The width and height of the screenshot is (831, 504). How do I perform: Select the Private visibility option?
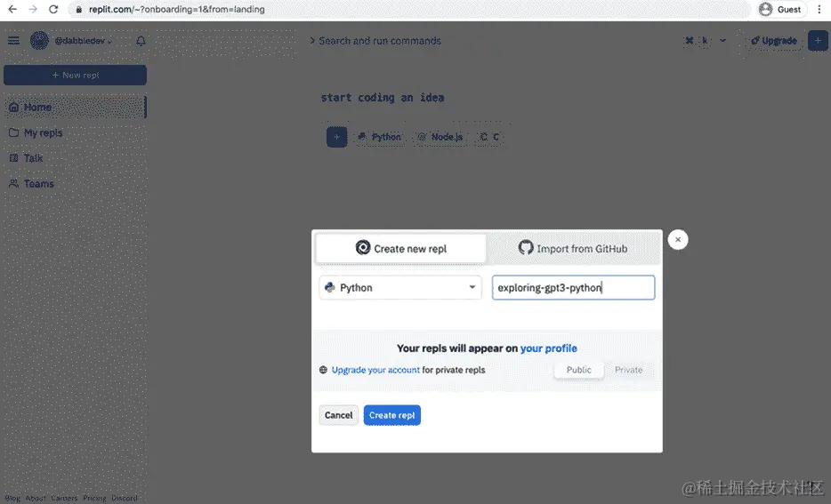tap(628, 370)
